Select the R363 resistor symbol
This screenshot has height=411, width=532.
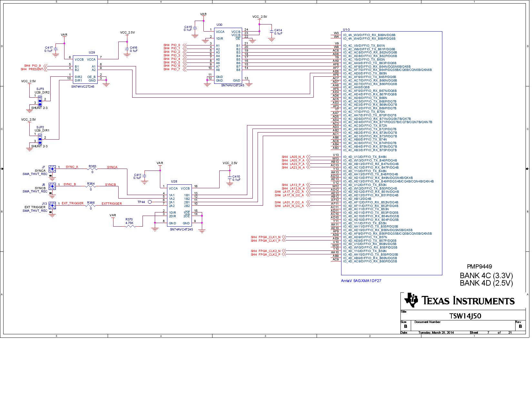(x=92, y=169)
